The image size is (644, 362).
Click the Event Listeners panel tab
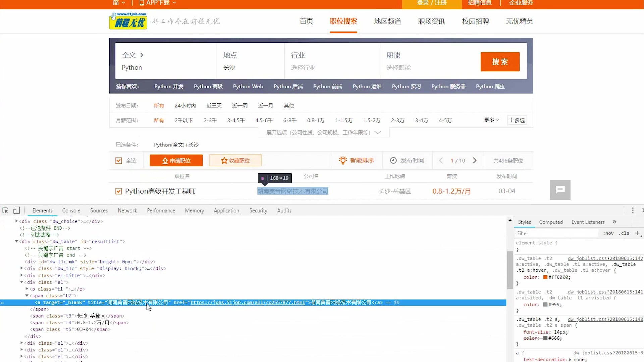click(x=587, y=222)
